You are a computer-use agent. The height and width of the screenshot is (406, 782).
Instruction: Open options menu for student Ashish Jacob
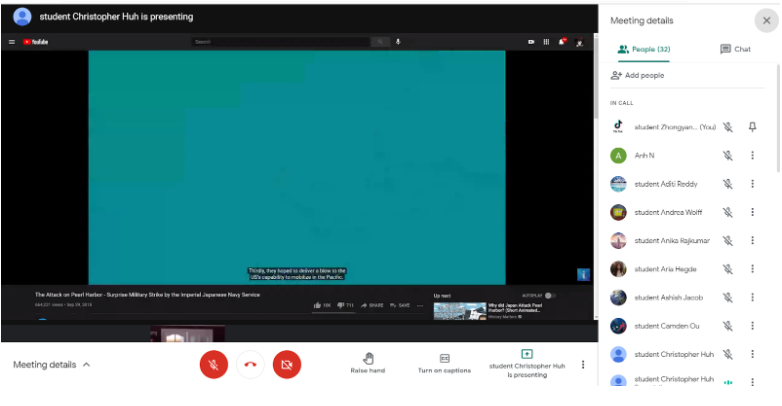point(753,298)
